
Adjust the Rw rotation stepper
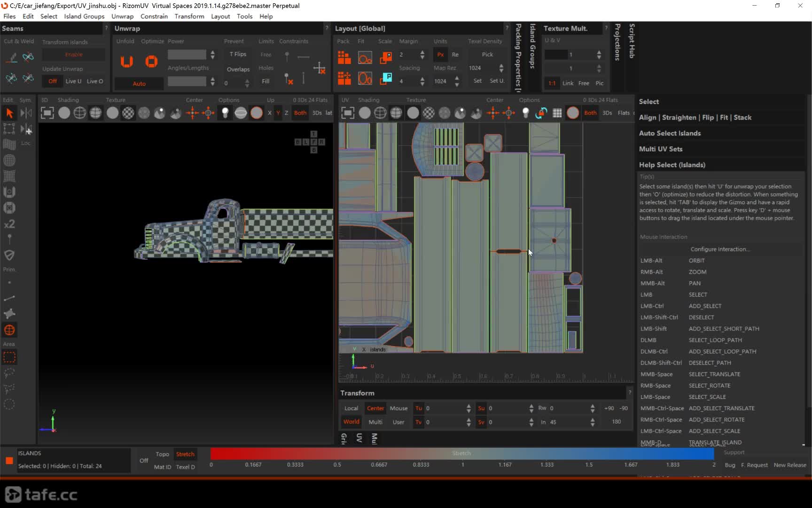tap(593, 408)
